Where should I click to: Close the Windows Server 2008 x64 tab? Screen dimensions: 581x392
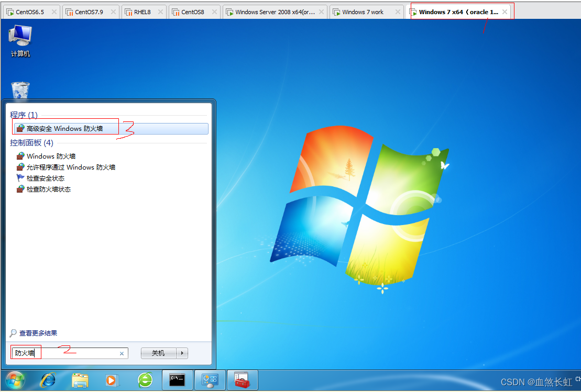coord(321,12)
